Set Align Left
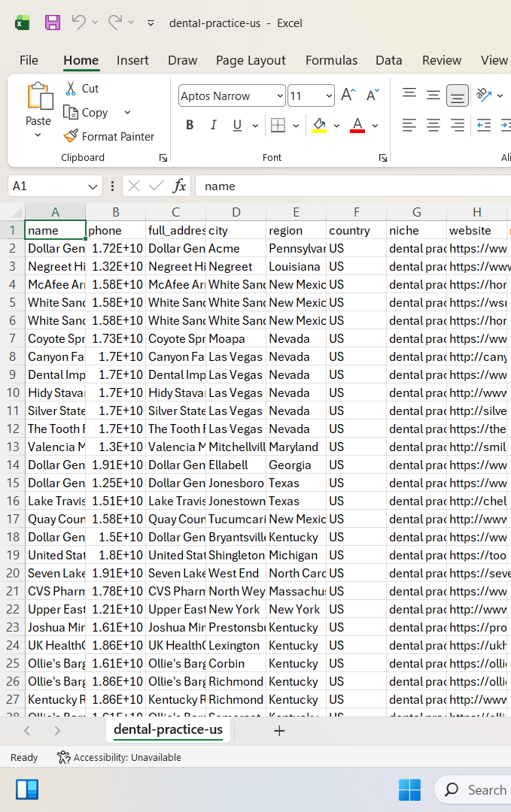 (409, 126)
